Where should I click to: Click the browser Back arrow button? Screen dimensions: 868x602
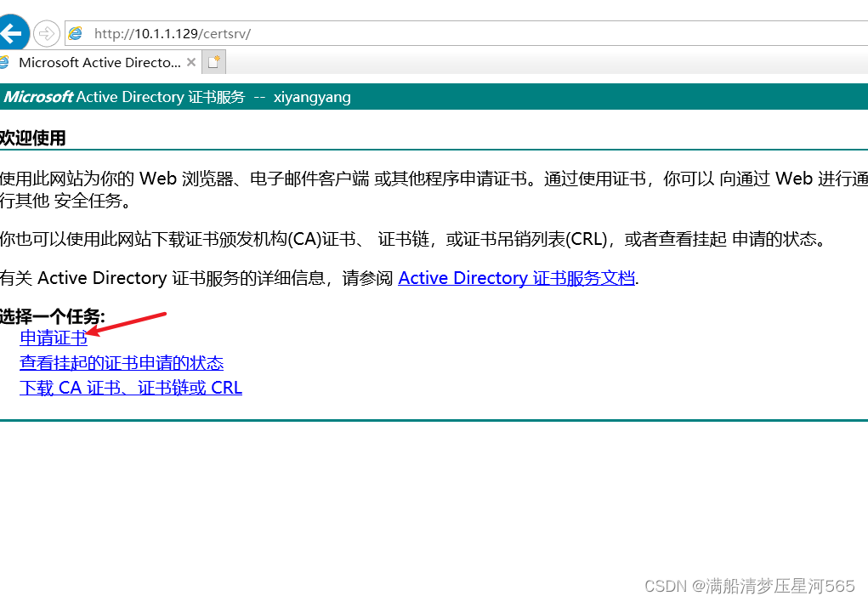tap(12, 33)
